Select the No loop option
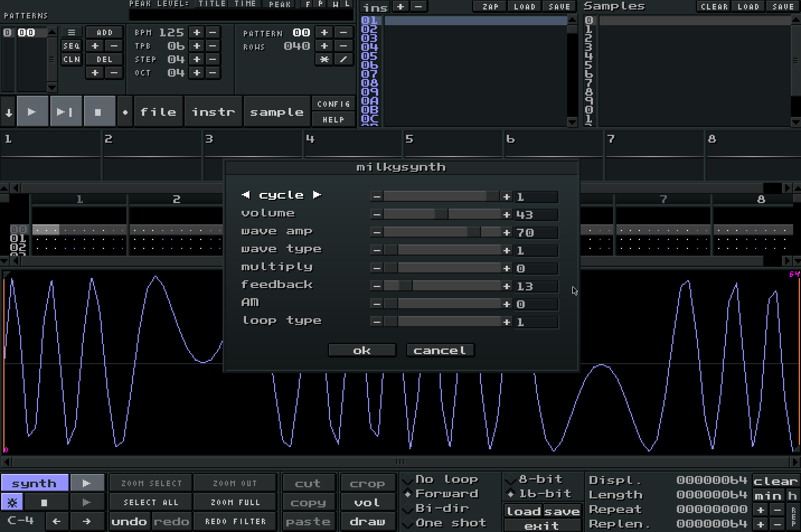The height and width of the screenshot is (532, 801). click(446, 479)
